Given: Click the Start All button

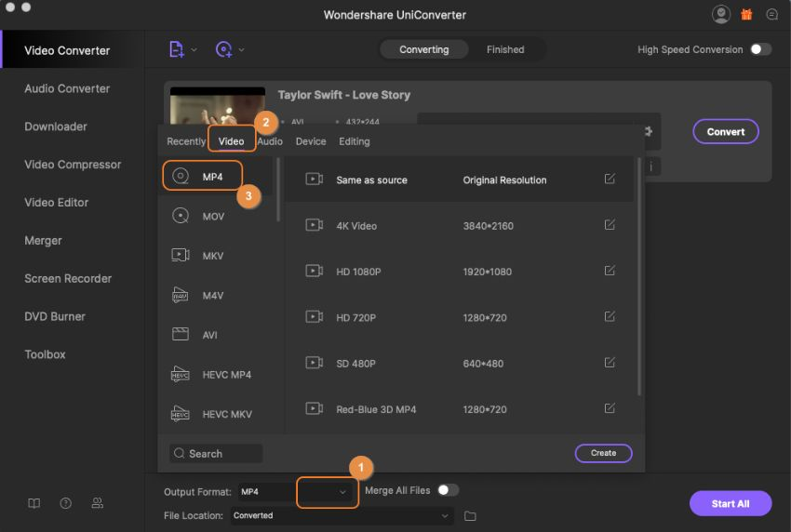Looking at the screenshot, I should pos(730,503).
